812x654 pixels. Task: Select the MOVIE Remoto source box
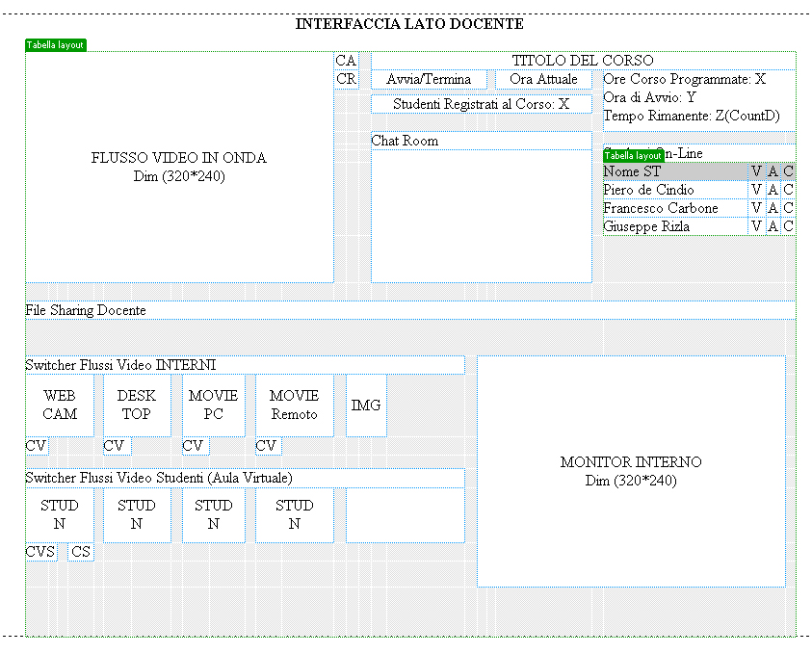(x=294, y=405)
